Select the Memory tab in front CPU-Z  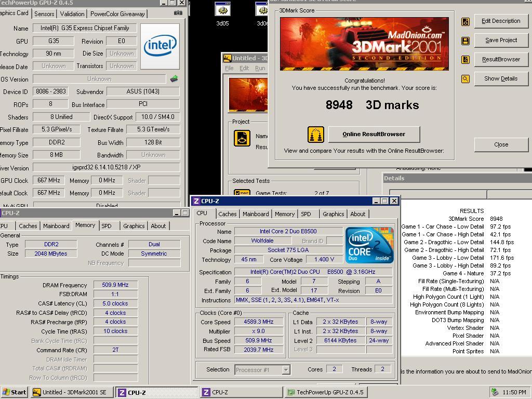coord(285,214)
